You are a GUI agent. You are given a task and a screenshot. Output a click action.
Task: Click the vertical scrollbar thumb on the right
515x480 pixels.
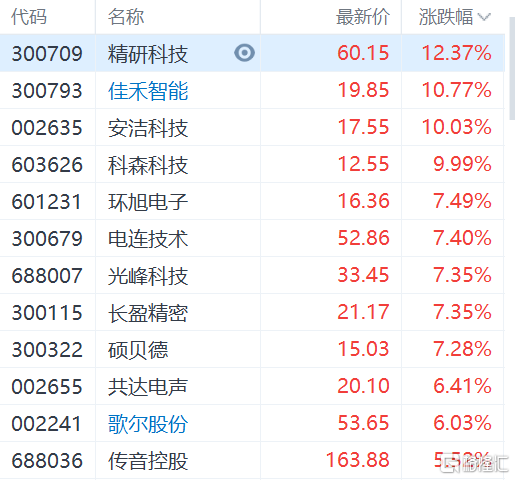click(x=512, y=68)
